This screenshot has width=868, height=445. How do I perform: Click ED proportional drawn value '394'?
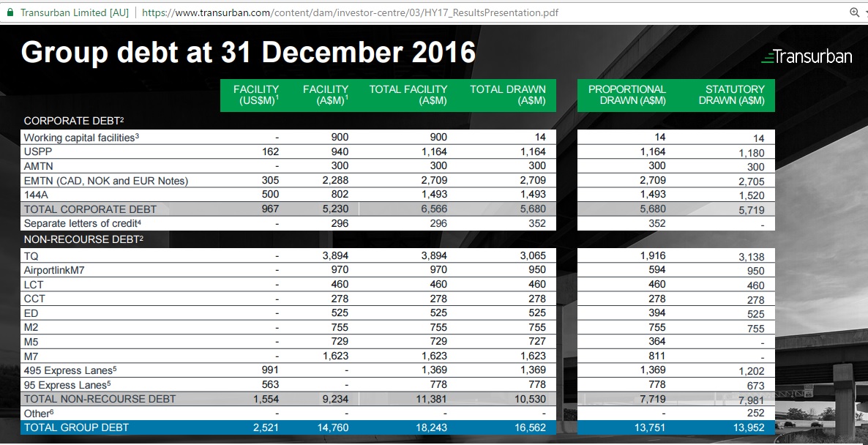[657, 313]
